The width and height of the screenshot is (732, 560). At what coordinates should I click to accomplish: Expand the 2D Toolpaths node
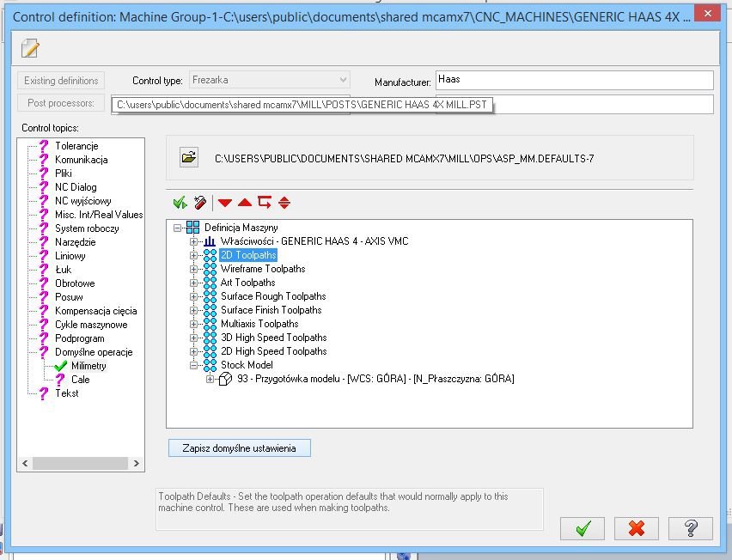pyautogui.click(x=193, y=255)
